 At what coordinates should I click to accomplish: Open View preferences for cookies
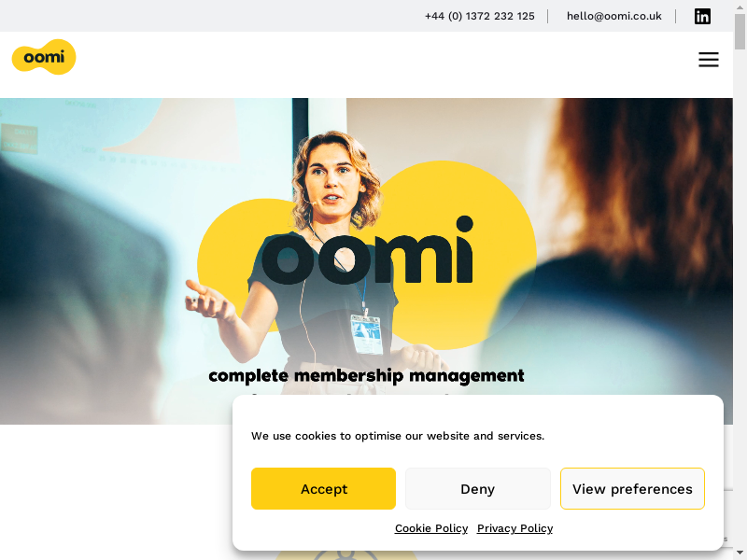tap(632, 488)
